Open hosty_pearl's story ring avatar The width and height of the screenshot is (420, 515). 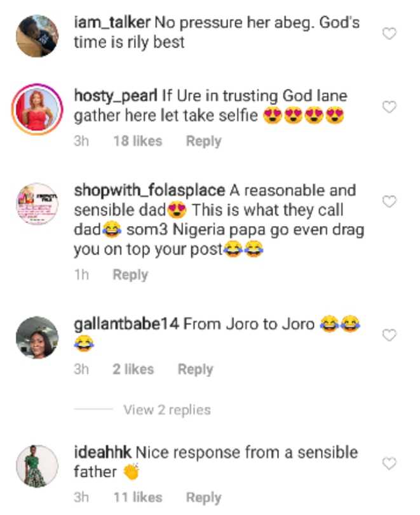coord(37,109)
